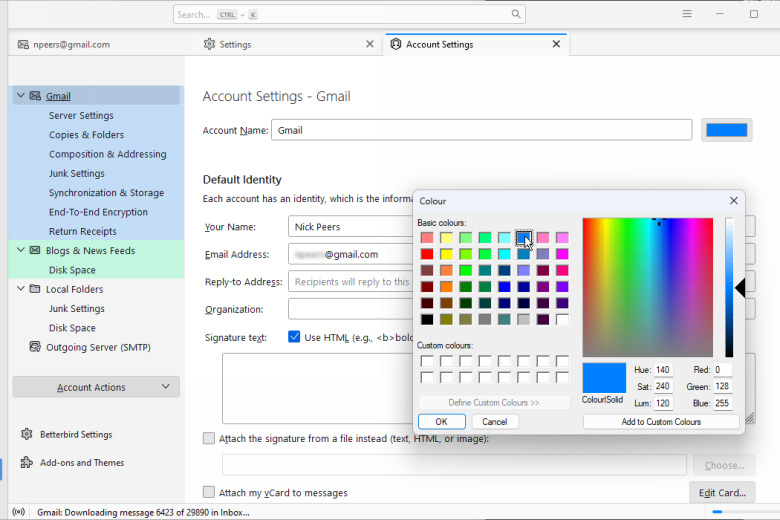Click Add to Custom Colours button
Viewport: 780px width, 520px height.
(661, 421)
